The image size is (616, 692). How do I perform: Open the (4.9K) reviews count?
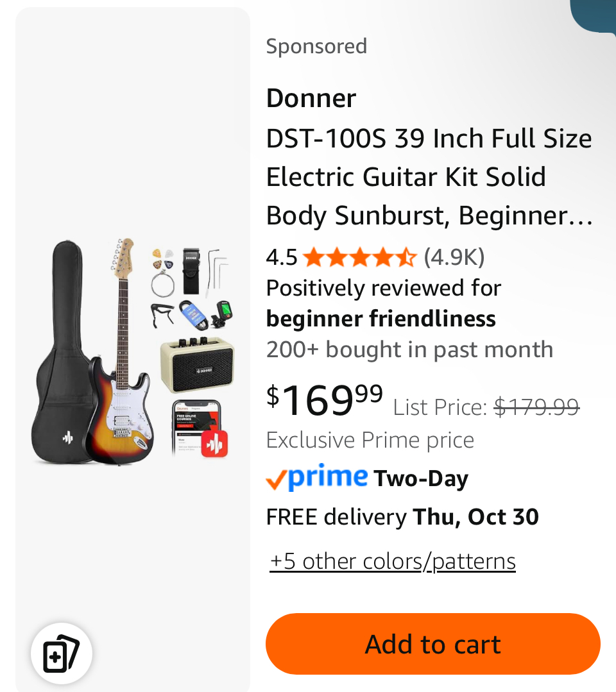tap(454, 258)
